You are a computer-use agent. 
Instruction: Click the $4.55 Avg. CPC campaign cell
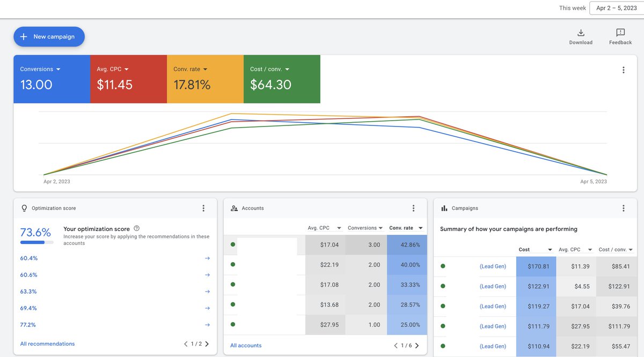pyautogui.click(x=576, y=286)
